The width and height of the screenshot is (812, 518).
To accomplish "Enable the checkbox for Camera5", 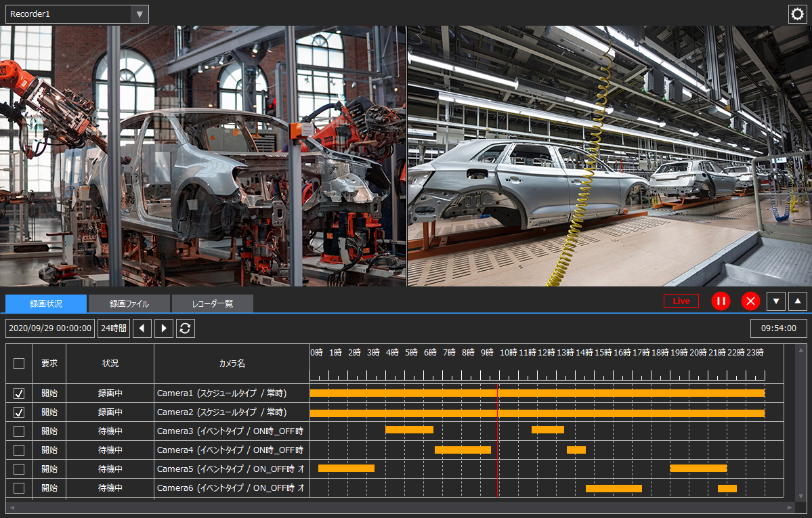I will tap(18, 468).
